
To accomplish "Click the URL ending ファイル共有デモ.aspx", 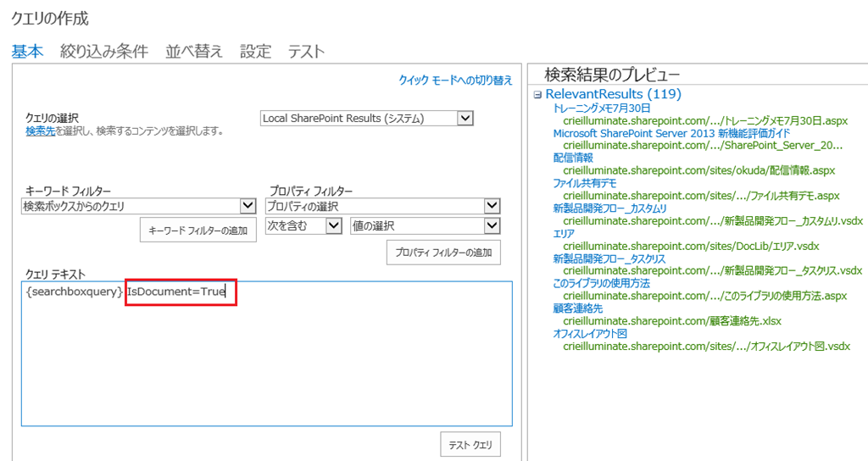I will (701, 196).
